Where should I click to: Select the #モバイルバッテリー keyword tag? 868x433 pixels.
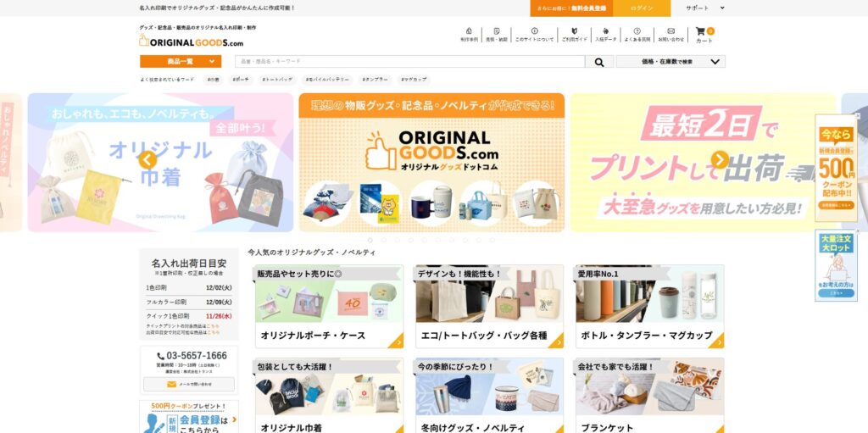[328, 80]
